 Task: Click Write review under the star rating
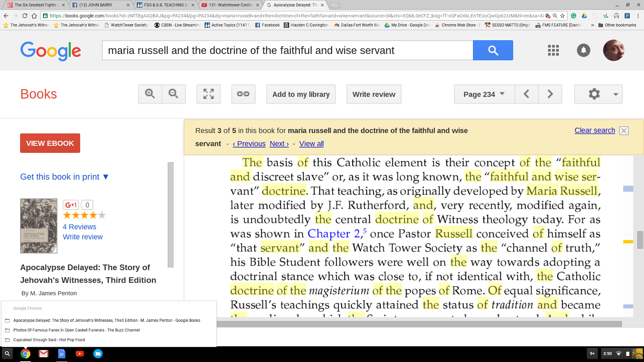coord(83,237)
